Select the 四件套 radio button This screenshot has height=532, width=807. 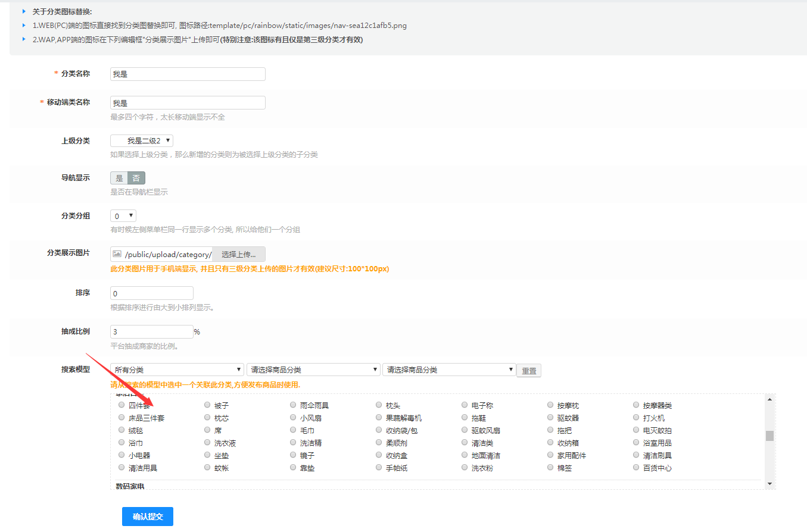tap(122, 405)
